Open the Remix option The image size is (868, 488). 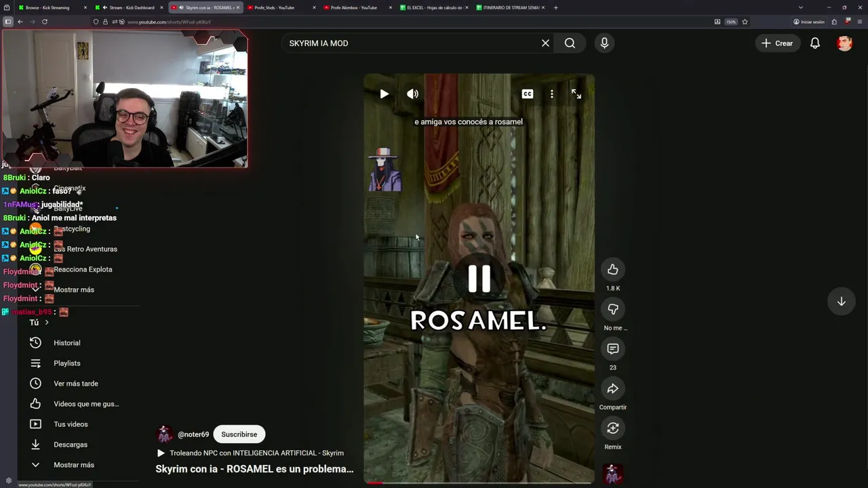613,428
